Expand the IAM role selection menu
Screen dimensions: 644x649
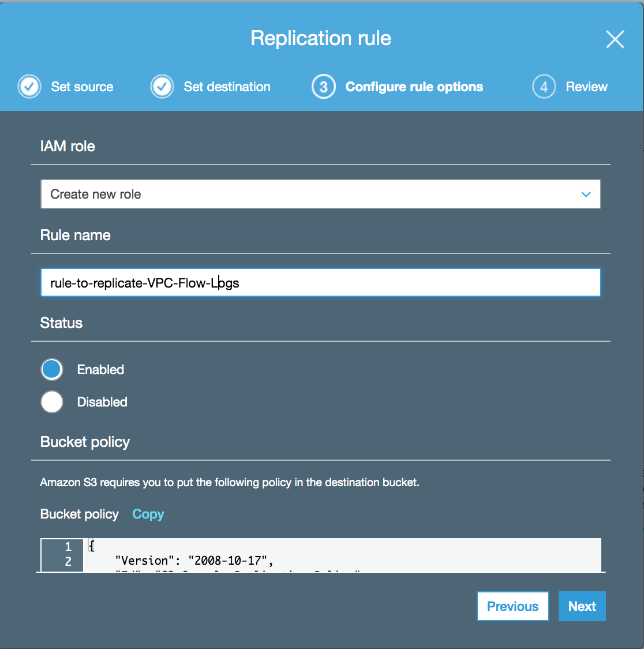[x=320, y=194]
